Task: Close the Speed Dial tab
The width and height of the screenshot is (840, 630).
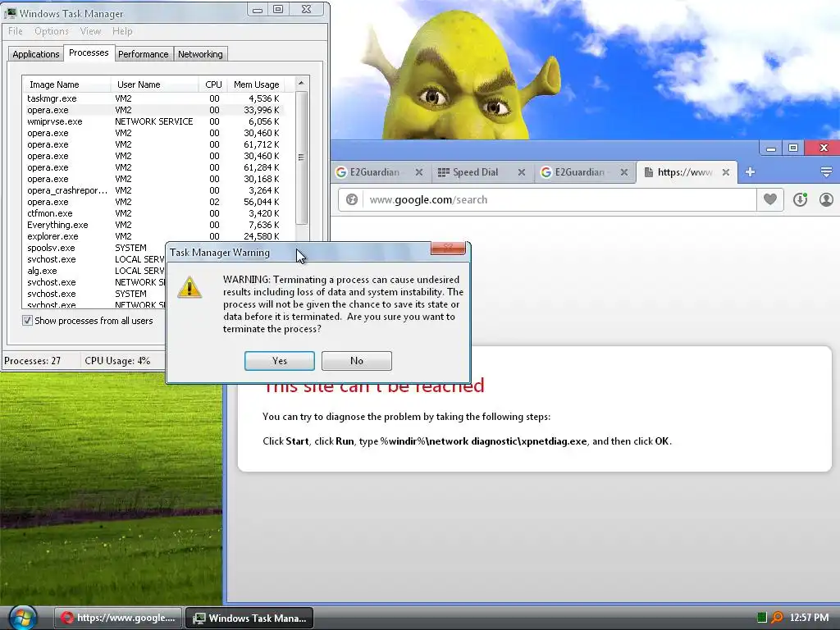Action: (521, 172)
